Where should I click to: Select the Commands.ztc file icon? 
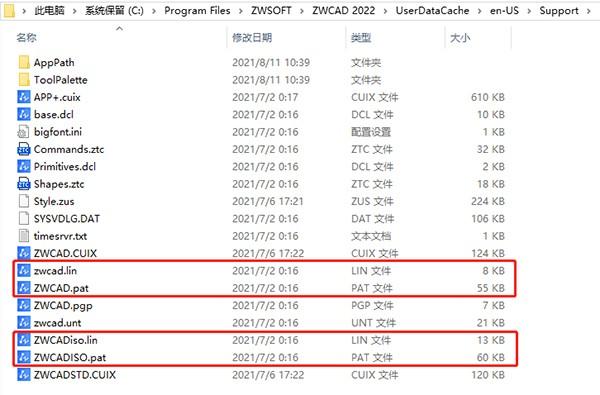[24, 149]
